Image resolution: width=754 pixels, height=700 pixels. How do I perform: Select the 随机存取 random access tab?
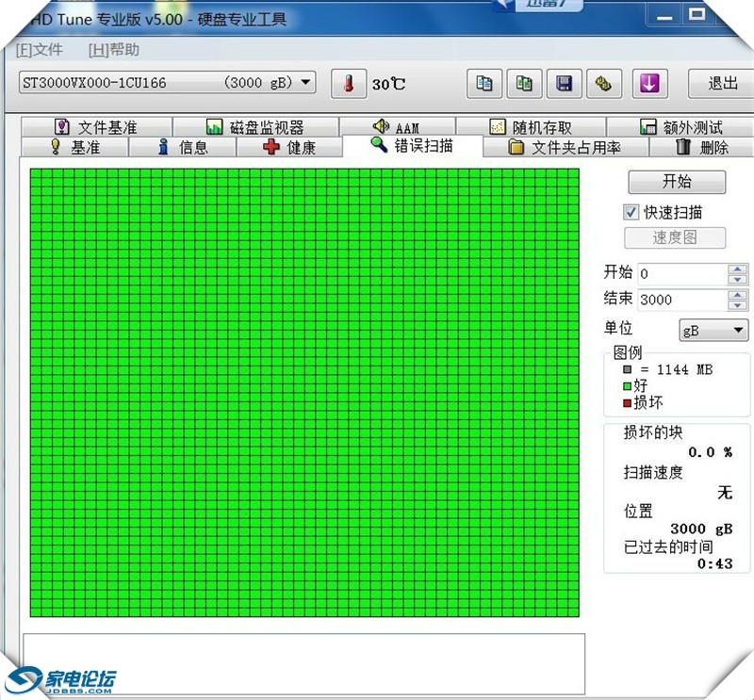[531, 127]
